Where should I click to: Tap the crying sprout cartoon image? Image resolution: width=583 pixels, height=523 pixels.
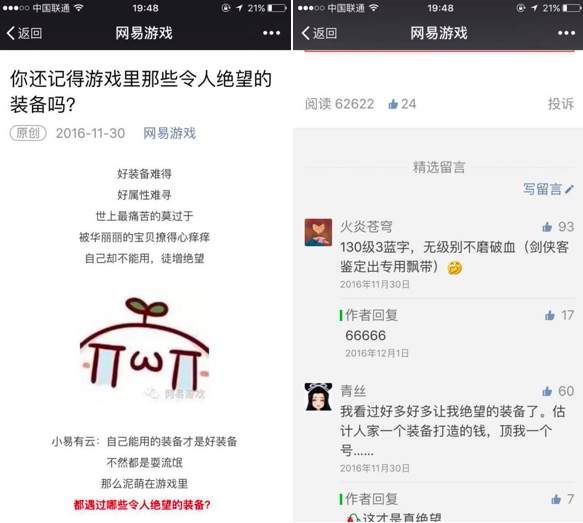144,349
